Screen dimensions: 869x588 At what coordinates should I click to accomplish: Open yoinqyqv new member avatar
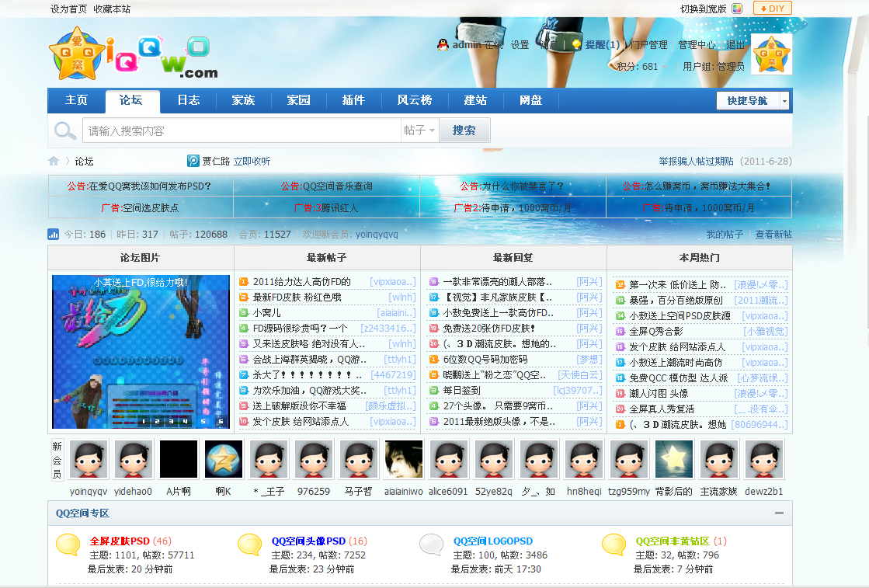point(88,459)
